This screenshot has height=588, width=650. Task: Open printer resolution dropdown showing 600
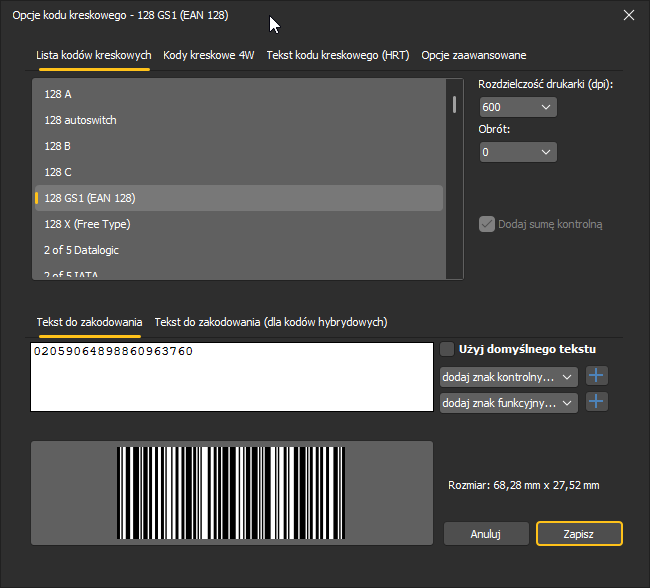(x=518, y=107)
